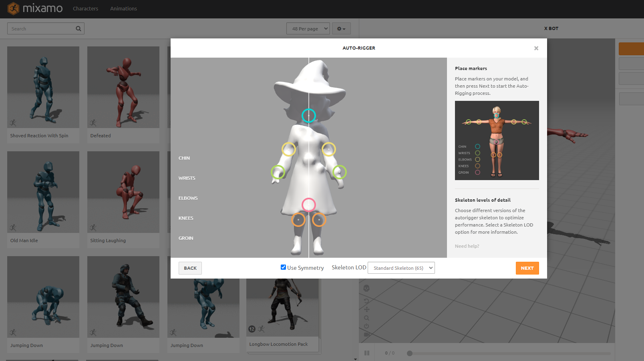Select the cyan chin marker on the model
Screen dimensions: 644x361
[x=309, y=116]
